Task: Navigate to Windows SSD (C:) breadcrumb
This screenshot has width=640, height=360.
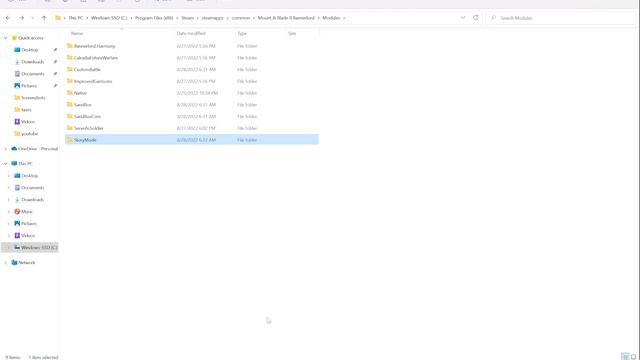Action: tap(109, 18)
